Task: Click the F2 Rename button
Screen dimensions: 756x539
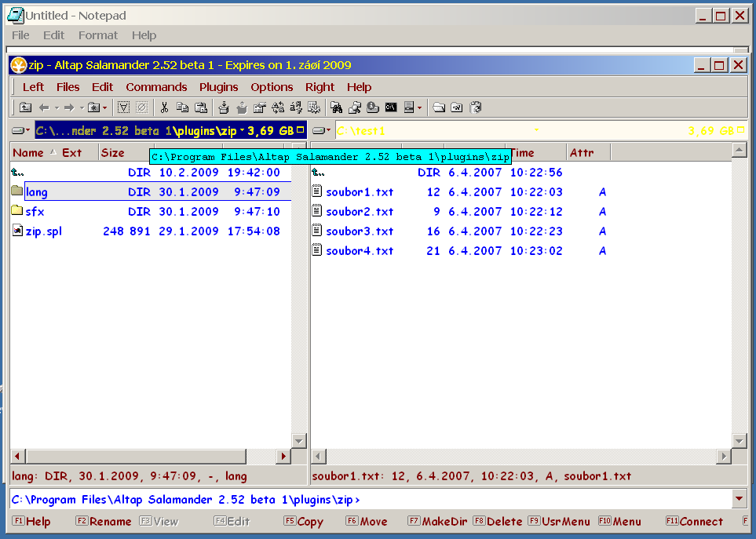Action: [x=104, y=521]
